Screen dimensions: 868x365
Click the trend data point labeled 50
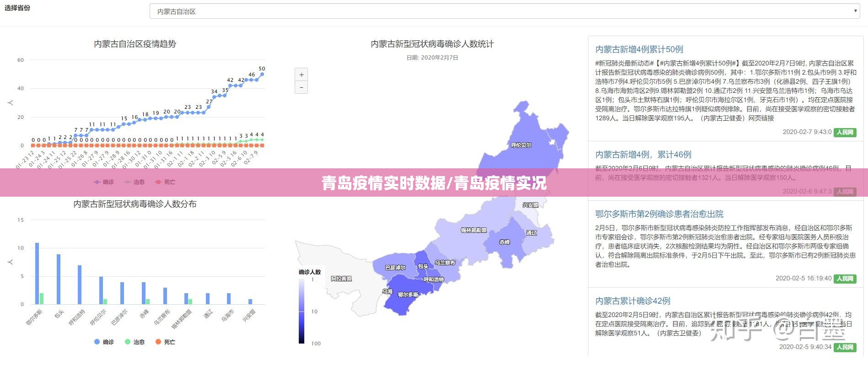(x=262, y=74)
